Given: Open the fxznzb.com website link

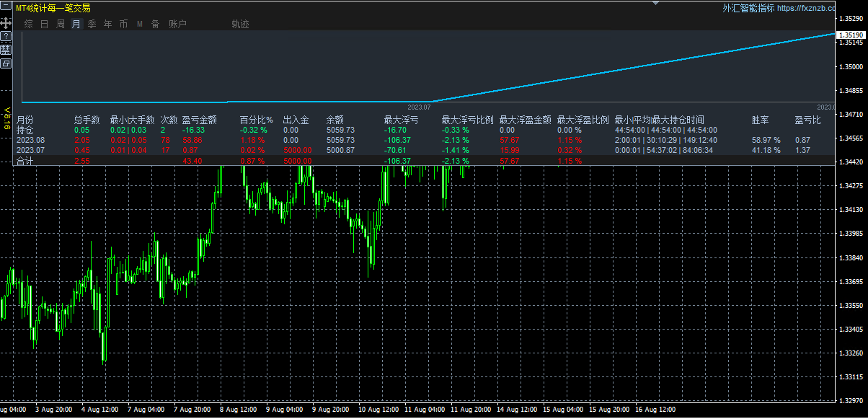Looking at the screenshot, I should 806,8.
